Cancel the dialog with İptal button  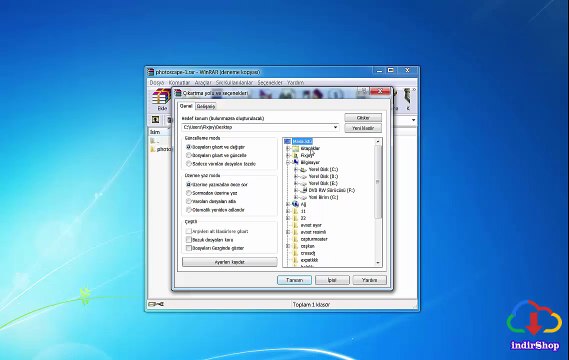332,280
